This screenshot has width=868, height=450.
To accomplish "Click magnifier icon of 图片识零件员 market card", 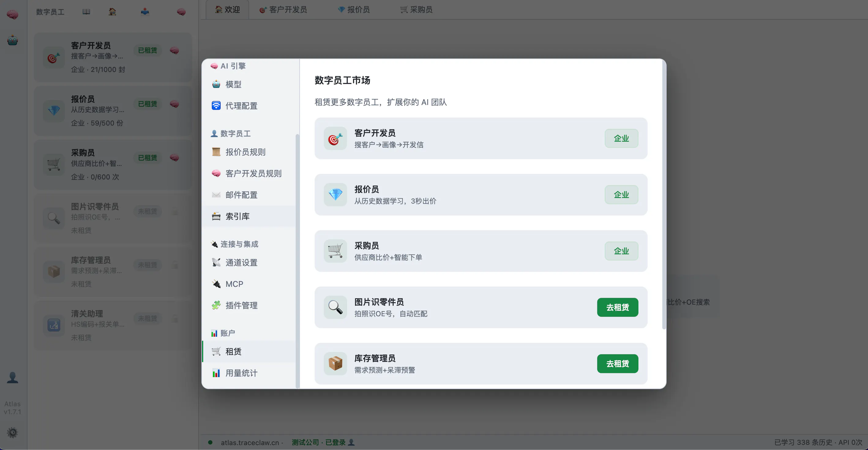I will coord(335,307).
